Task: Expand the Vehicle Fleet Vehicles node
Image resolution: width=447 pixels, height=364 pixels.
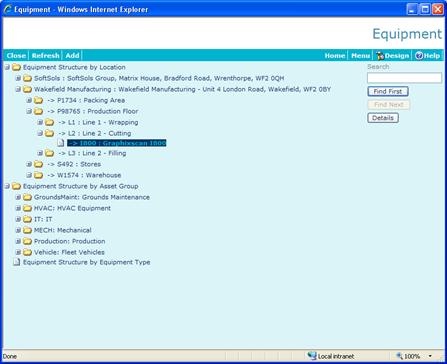Action: click(x=18, y=252)
